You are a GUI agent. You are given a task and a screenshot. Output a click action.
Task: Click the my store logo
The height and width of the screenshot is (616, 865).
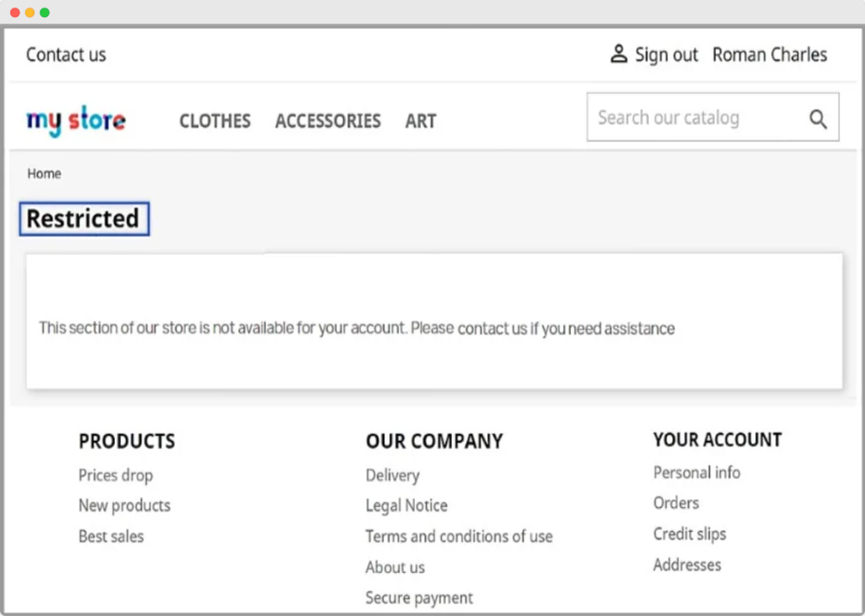point(76,121)
